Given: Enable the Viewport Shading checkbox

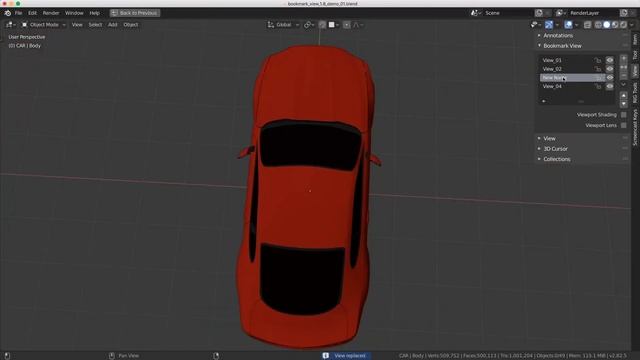Looking at the screenshot, I should [x=624, y=115].
